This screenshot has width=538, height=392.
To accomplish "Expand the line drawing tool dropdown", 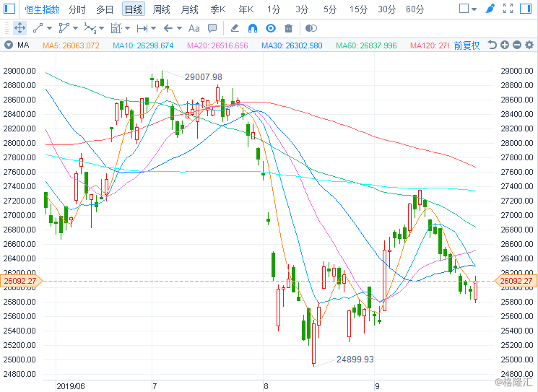I will [50, 28].
